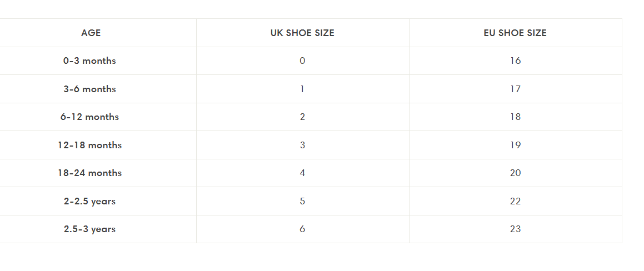Select EU shoe size 17 cell
This screenshot has height=271, width=644.
click(x=515, y=89)
